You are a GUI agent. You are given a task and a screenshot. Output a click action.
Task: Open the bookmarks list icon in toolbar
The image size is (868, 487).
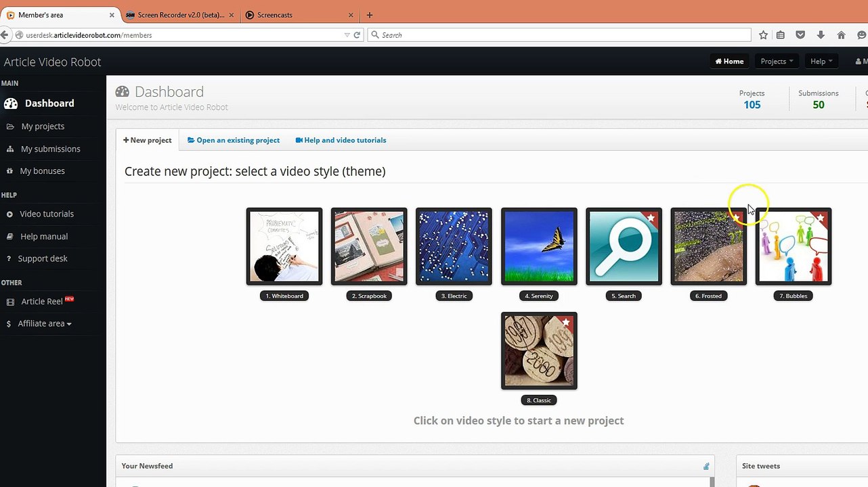pos(781,35)
